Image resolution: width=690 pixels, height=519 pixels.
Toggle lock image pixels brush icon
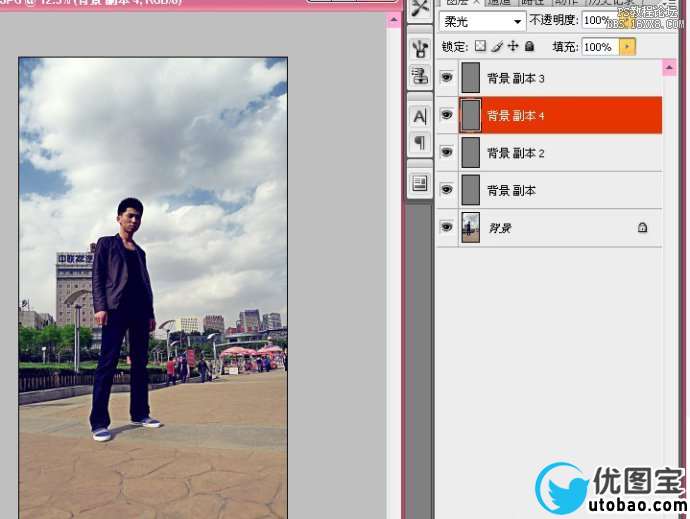[x=497, y=46]
